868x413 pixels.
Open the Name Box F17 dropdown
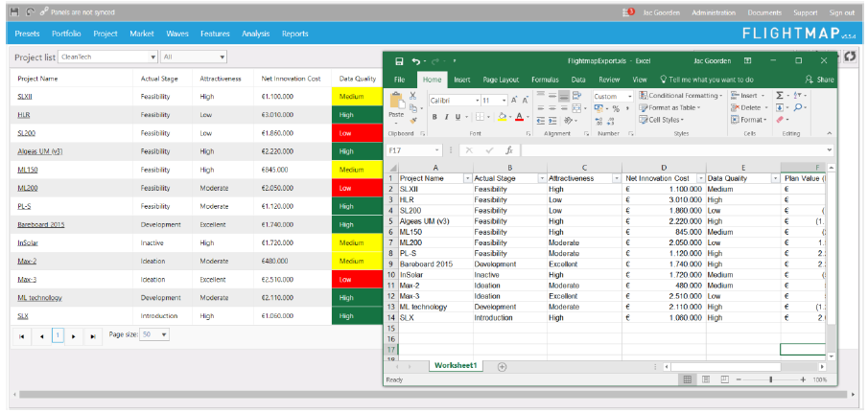coord(437,149)
